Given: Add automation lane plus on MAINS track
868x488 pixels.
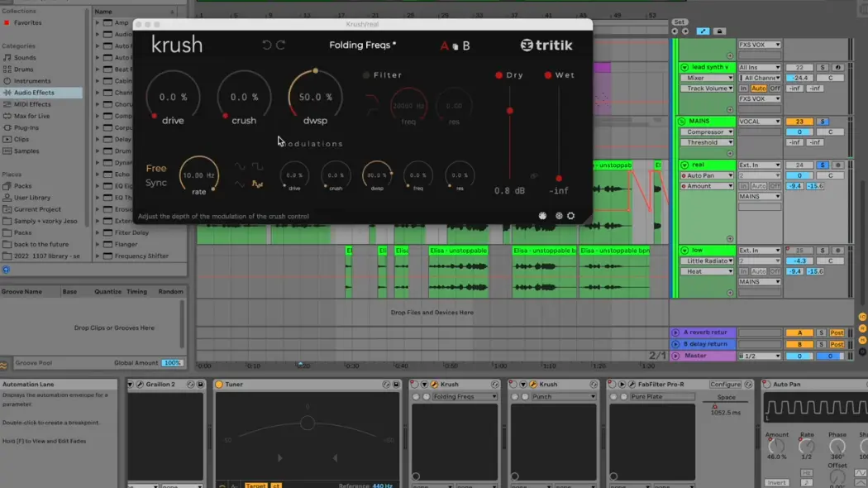Looking at the screenshot, I should click(x=730, y=154).
